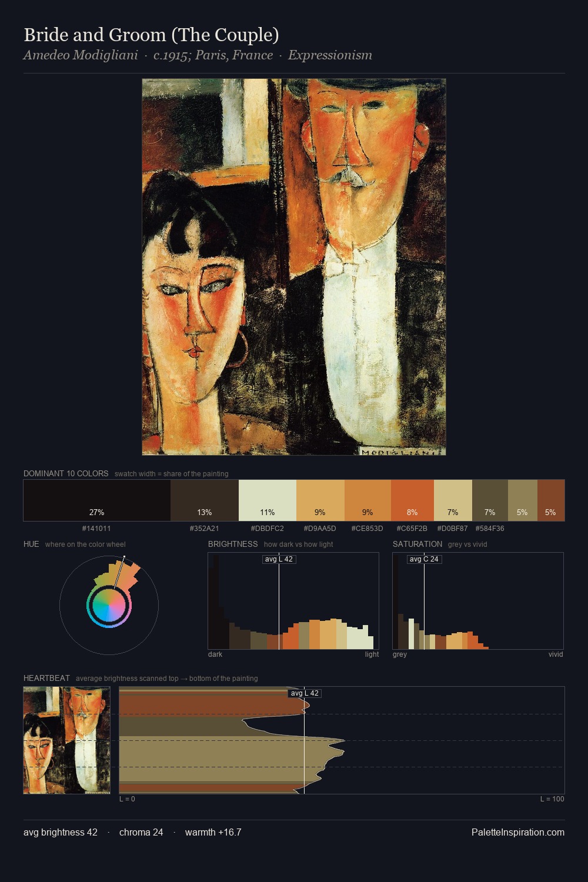This screenshot has height=882, width=588.
Task: Click the c.1915; Paris, France text
Action: point(213,55)
